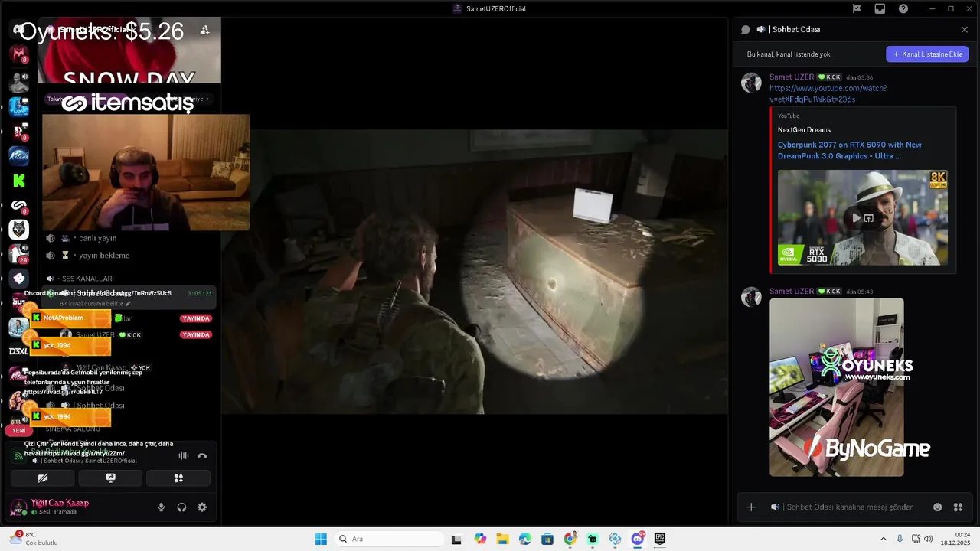Click the invite people icon near server name

[204, 30]
